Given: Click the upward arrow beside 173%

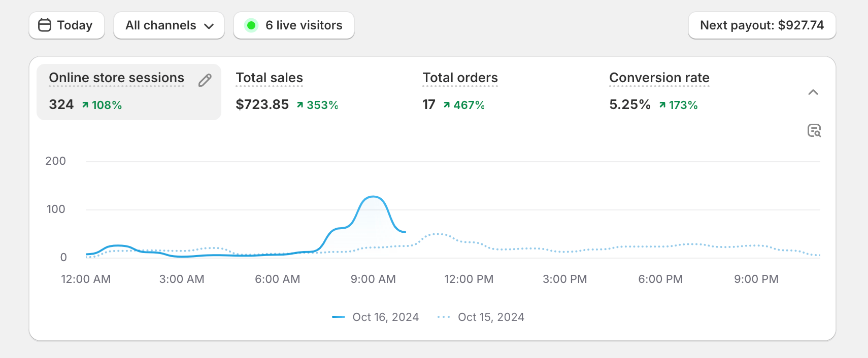Looking at the screenshot, I should [662, 105].
